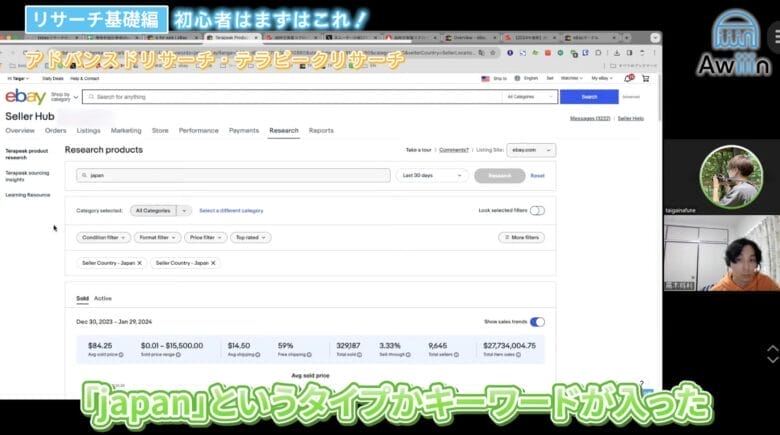Click Free shipping info icon
The height and width of the screenshot is (435, 780).
pos(309,355)
